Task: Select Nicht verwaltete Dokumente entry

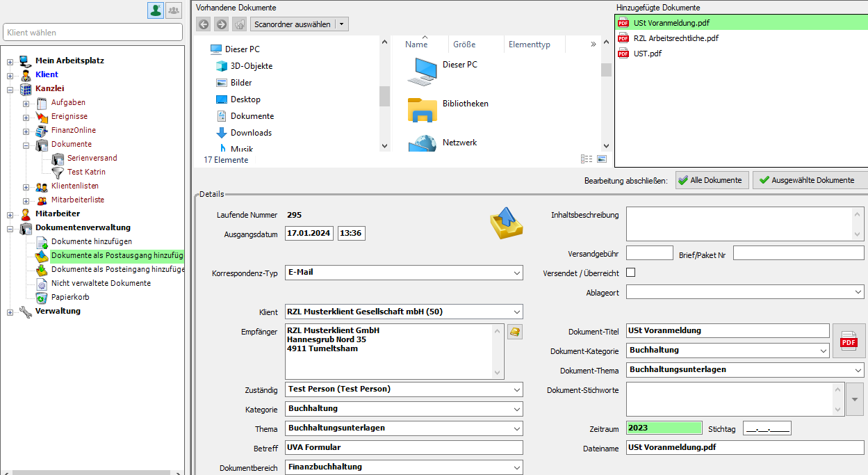Action: (101, 283)
